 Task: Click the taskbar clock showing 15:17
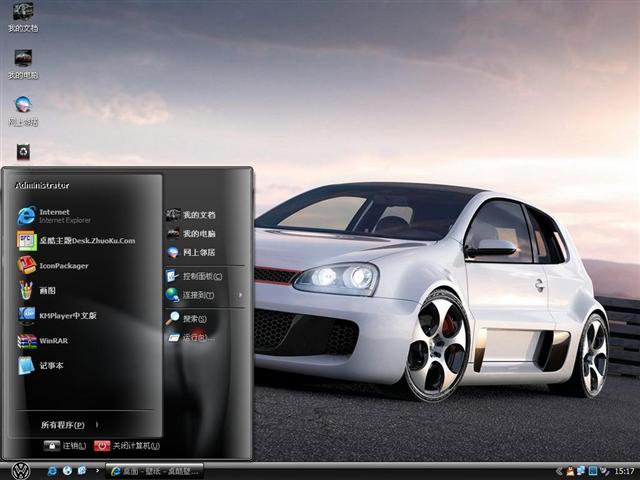click(x=624, y=470)
